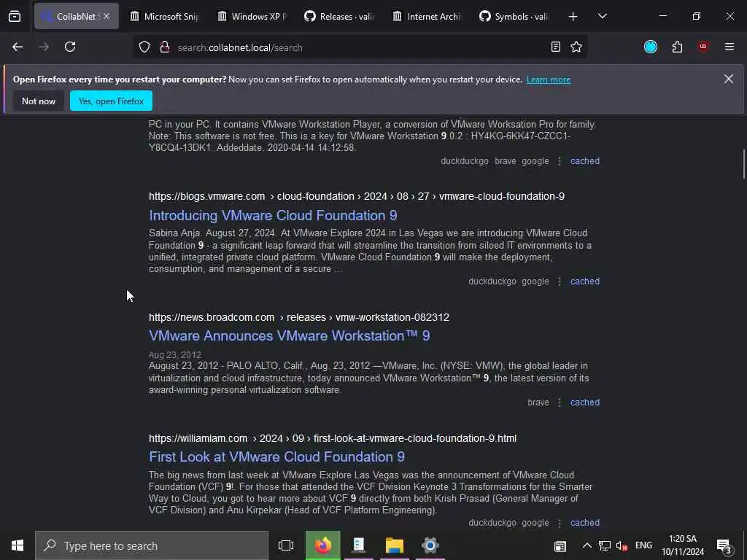Screen dimensions: 747x560
Task: Expand options dots for blogs.vmware.com result
Action: (x=560, y=281)
